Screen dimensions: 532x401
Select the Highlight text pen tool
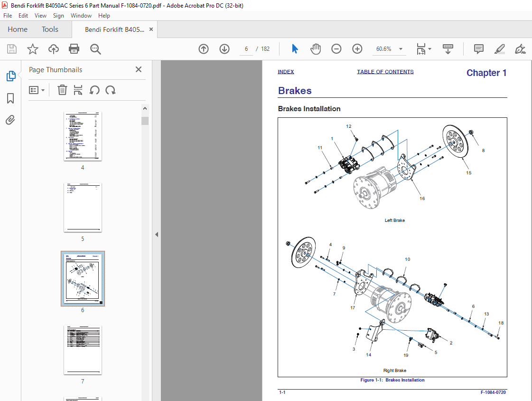(499, 49)
